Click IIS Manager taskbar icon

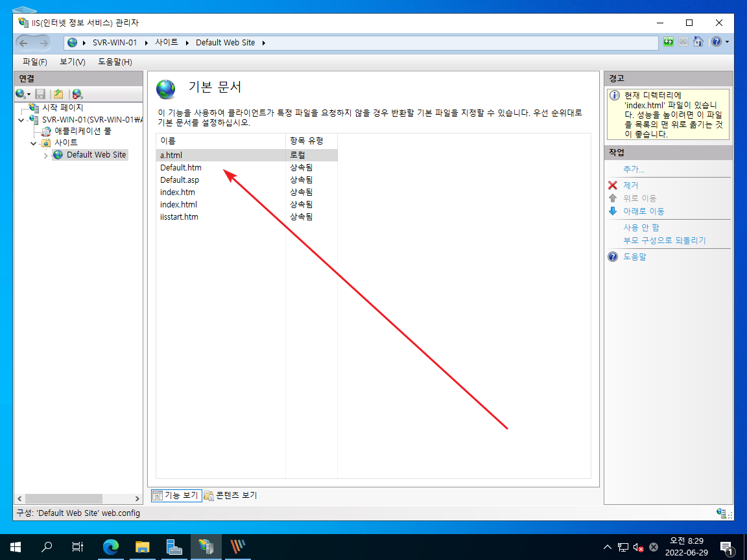(206, 546)
